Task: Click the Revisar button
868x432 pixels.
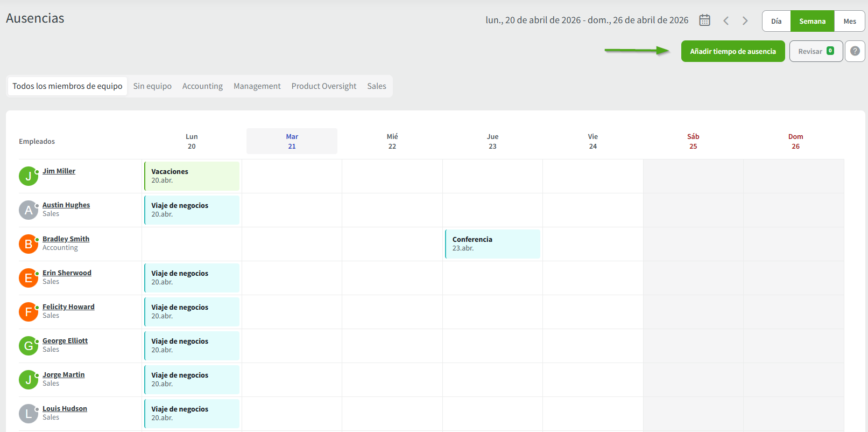Action: (816, 51)
